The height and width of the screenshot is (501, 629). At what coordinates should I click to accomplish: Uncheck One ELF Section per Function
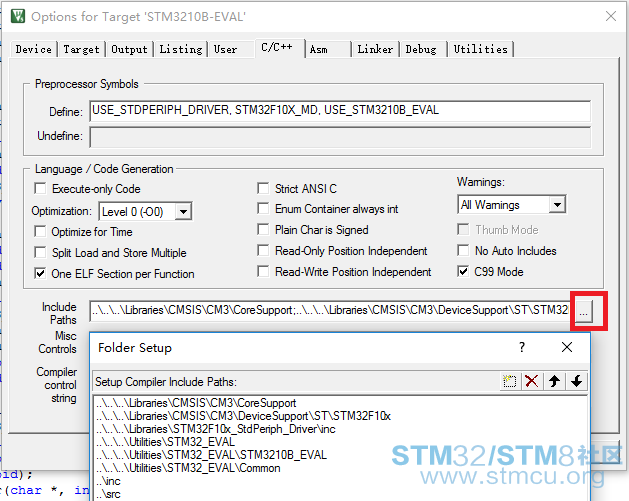click(40, 274)
